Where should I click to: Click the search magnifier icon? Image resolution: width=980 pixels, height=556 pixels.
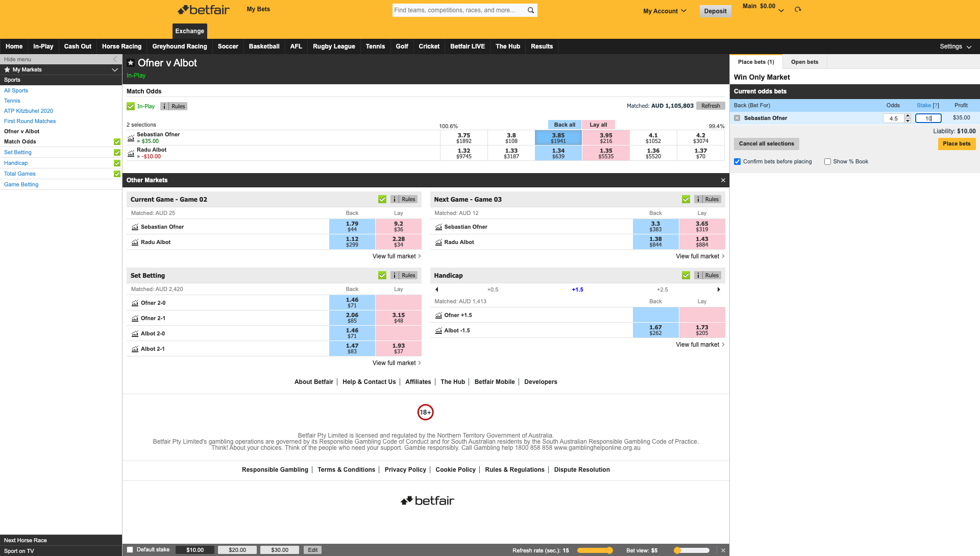530,10
